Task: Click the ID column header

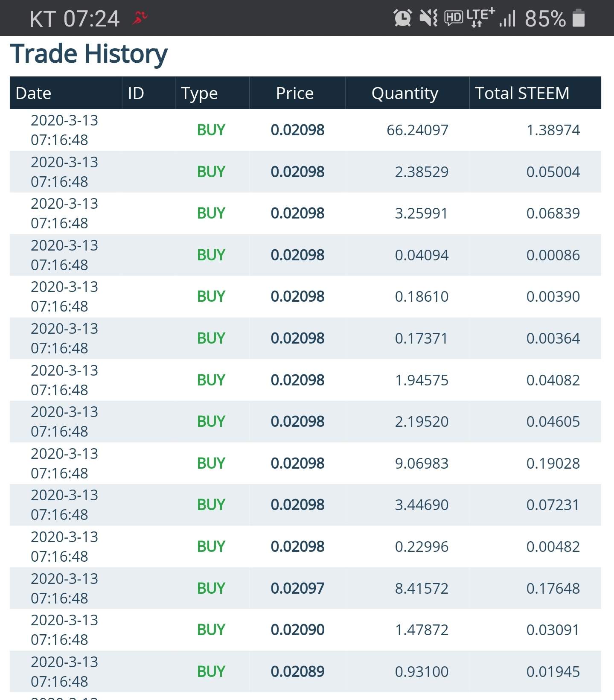Action: pos(136,93)
